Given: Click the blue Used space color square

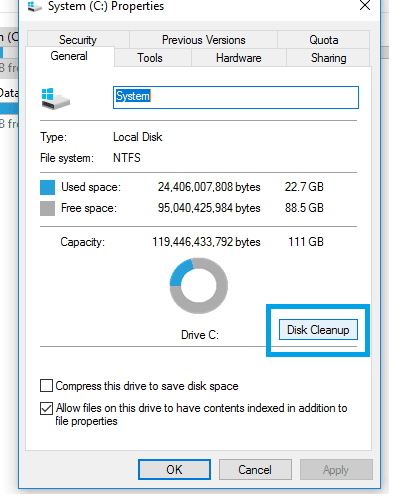Looking at the screenshot, I should click(x=47, y=187).
